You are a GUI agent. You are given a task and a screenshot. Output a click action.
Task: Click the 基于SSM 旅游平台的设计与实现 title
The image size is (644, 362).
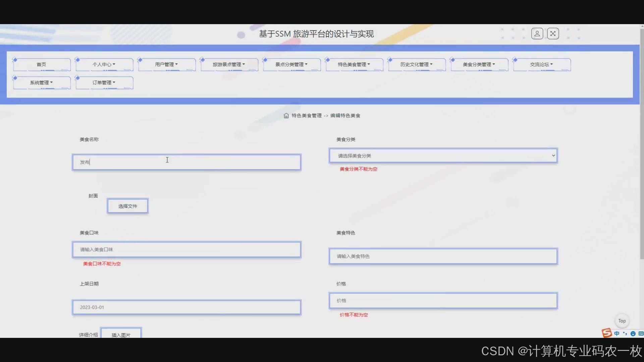click(316, 34)
